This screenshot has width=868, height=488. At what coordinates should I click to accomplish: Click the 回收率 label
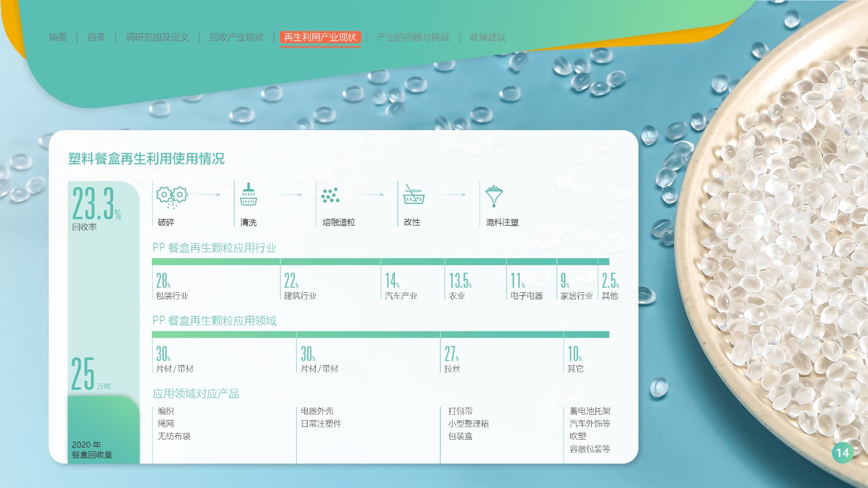click(84, 227)
